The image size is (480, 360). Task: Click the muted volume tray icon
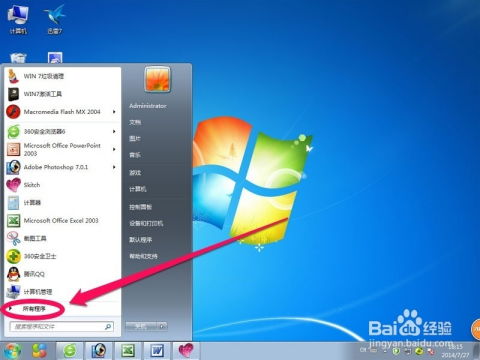click(431, 351)
